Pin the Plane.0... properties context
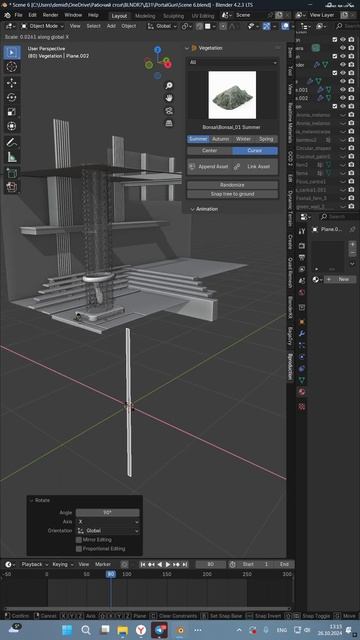Screen dimensions: 360x640 (352, 229)
